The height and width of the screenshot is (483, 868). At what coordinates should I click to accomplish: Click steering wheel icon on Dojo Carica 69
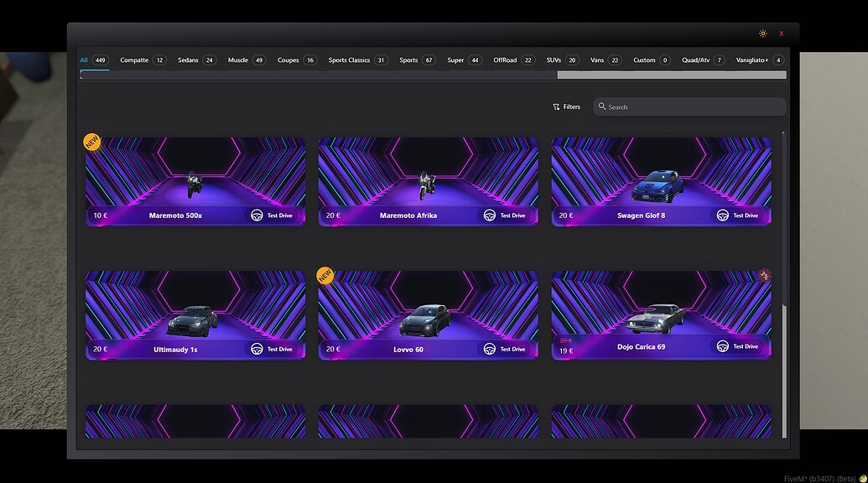(x=722, y=346)
